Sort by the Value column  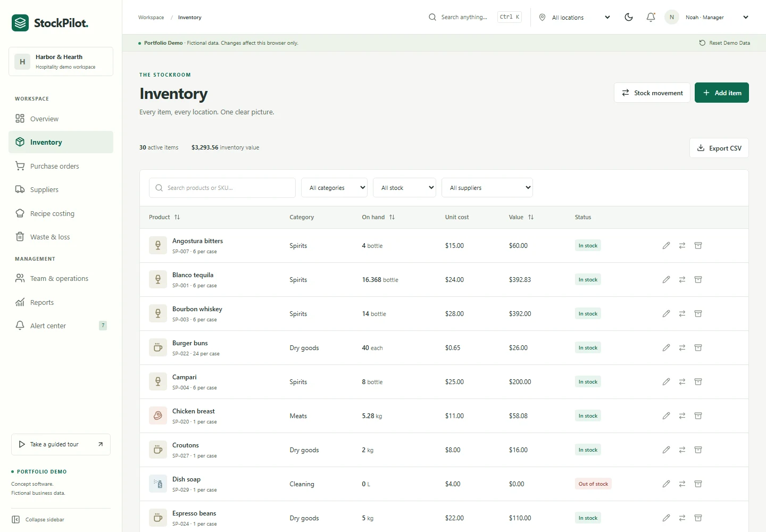(521, 217)
